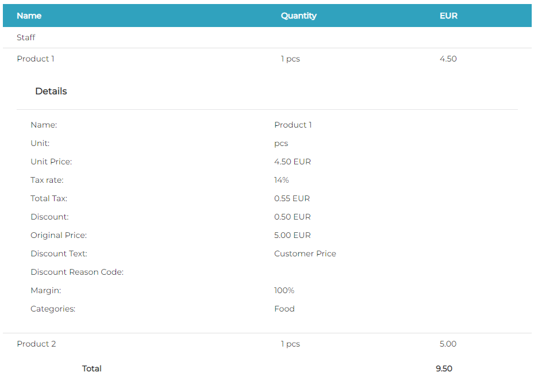534x392 pixels.
Task: Click the Customer Price discount text
Action: (x=305, y=253)
